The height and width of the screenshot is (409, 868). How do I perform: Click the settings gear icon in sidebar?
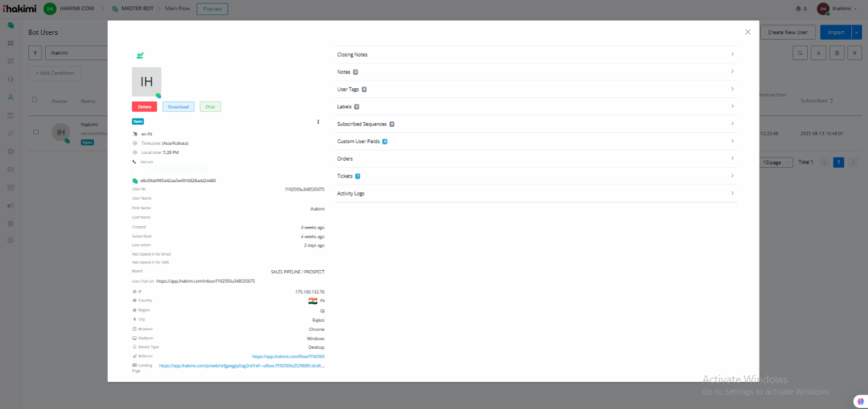pyautogui.click(x=10, y=224)
